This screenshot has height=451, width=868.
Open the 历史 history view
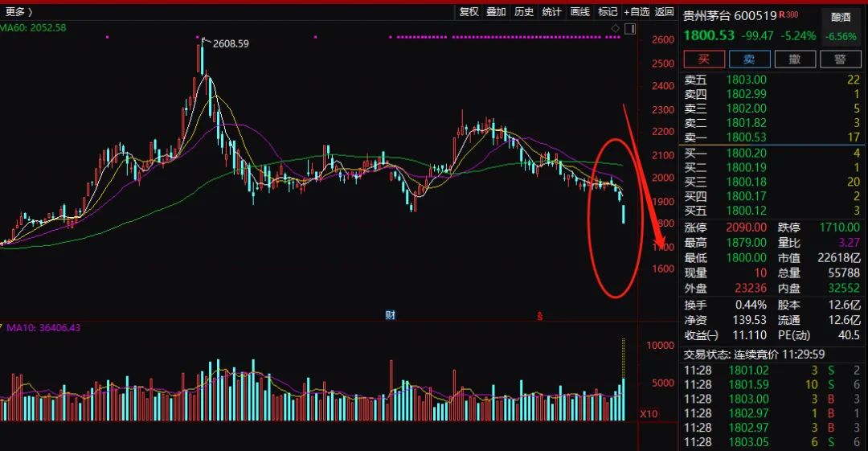[524, 11]
